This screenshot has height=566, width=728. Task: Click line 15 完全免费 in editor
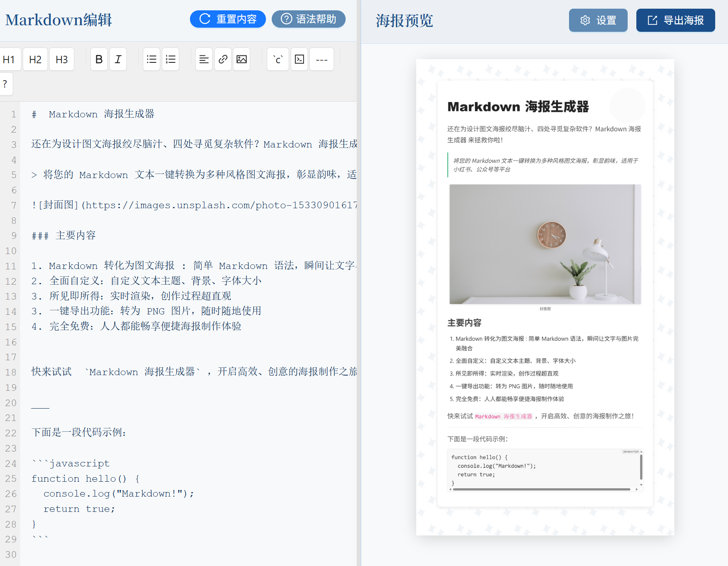136,326
